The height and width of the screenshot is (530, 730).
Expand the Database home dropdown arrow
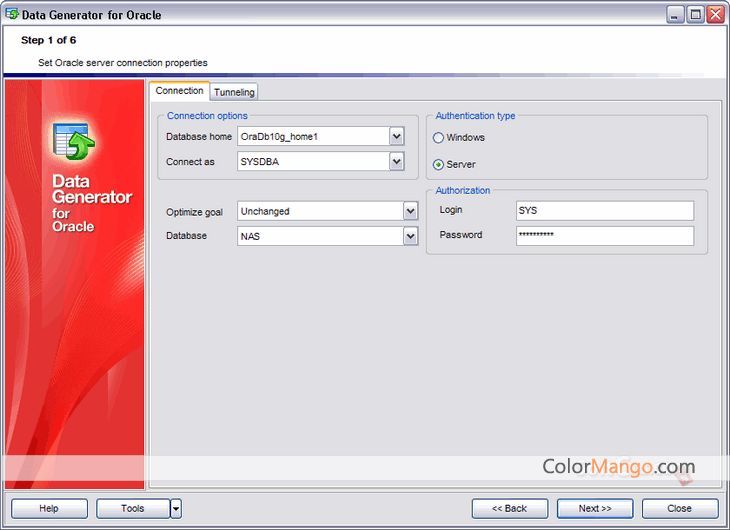click(x=397, y=136)
